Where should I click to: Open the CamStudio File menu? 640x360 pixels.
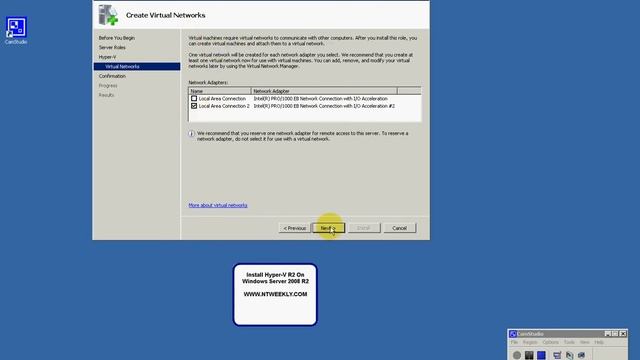514,342
